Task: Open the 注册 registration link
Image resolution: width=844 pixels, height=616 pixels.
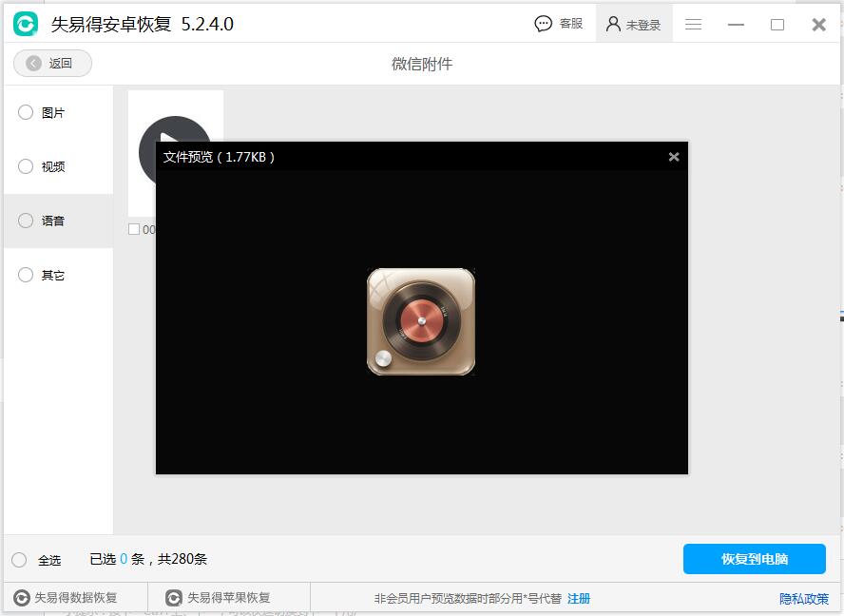Action: (578, 598)
